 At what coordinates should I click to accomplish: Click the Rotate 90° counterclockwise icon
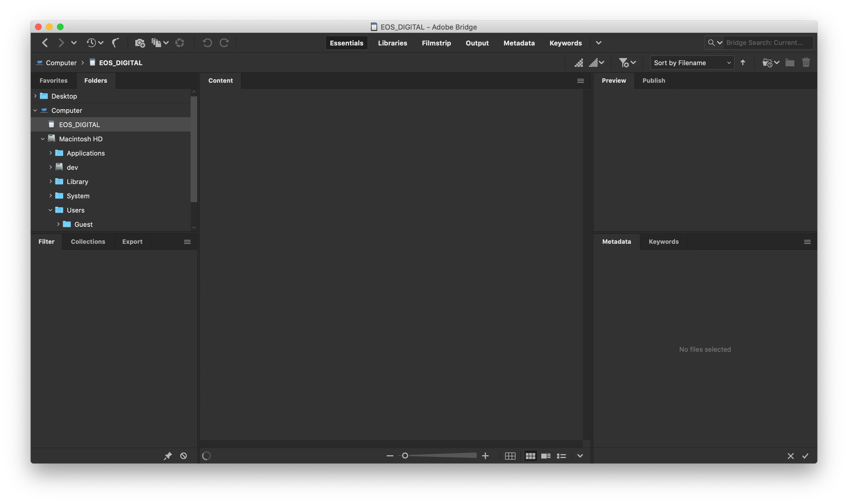point(207,43)
